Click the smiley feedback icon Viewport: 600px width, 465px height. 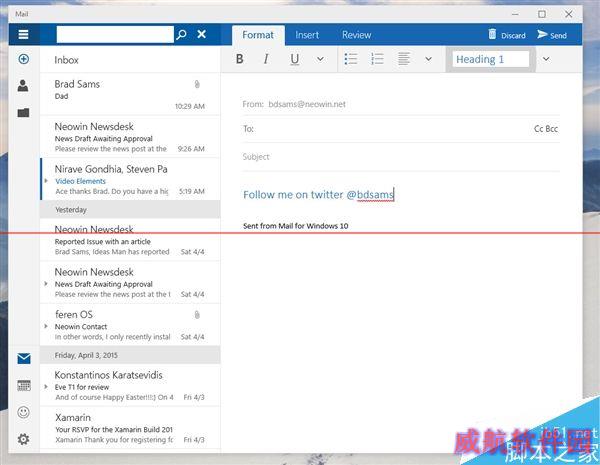click(x=23, y=412)
